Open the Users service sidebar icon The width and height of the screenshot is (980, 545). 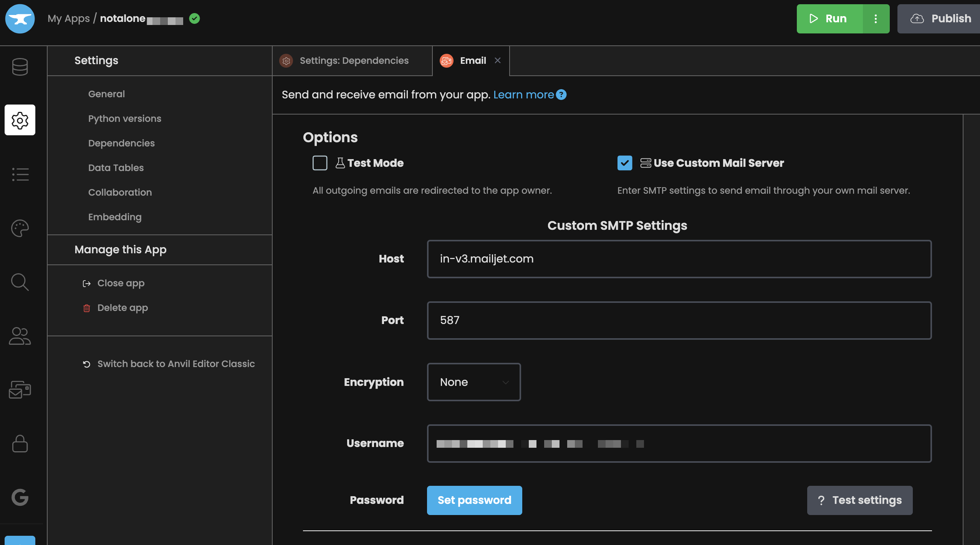pos(20,336)
